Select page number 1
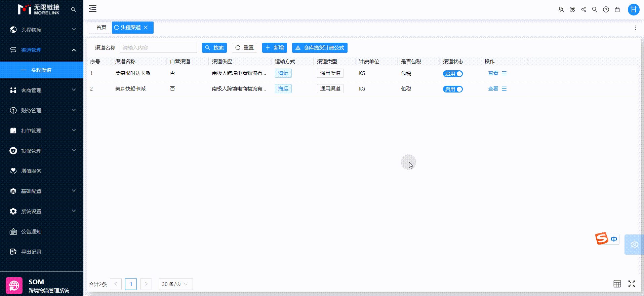Screen dimensions: 644x296 (131, 284)
